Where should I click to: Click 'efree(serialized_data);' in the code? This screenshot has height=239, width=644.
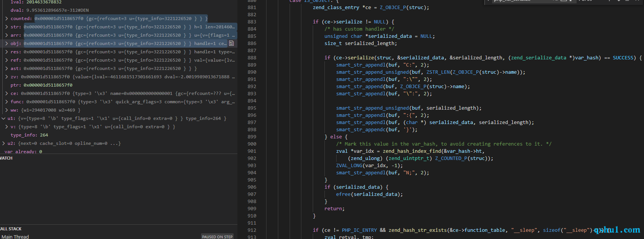[370, 194]
